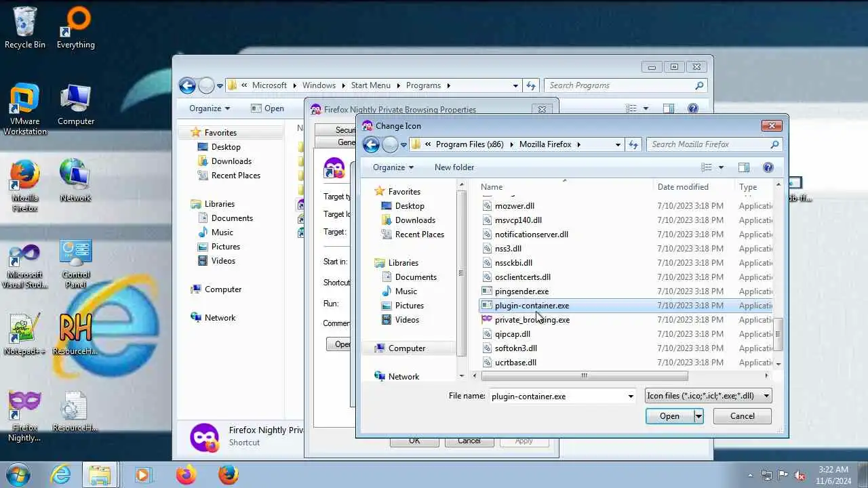Open the Network desktop icon
The width and height of the screenshot is (868, 488).
[x=75, y=181]
